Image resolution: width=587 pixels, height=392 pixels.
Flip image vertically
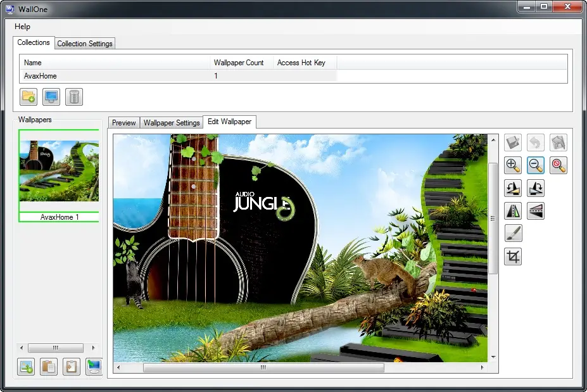[536, 211]
